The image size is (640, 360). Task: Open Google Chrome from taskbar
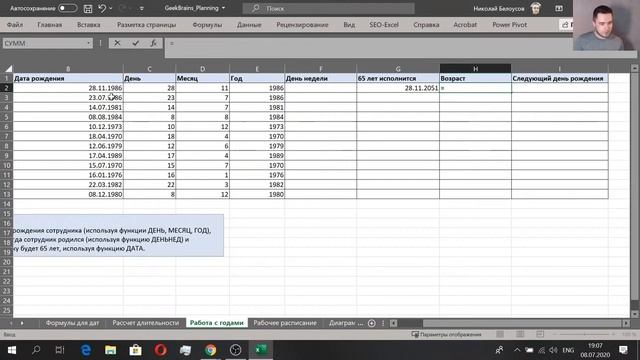pyautogui.click(x=211, y=350)
